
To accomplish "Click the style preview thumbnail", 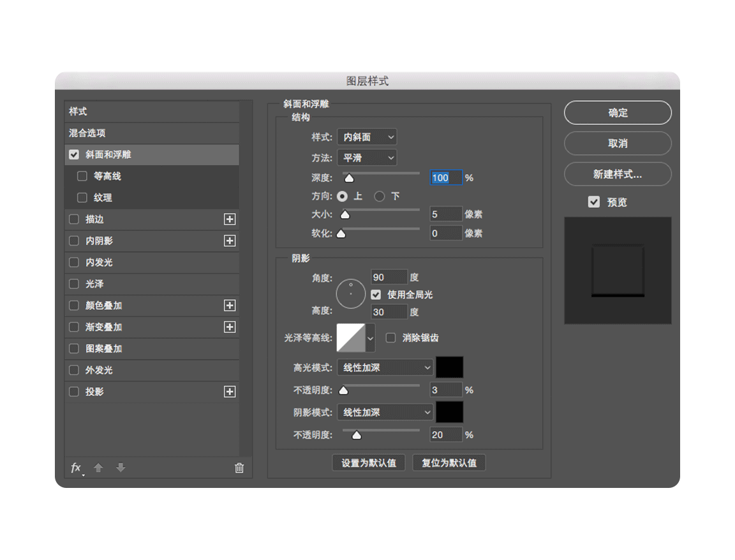I will click(x=618, y=270).
